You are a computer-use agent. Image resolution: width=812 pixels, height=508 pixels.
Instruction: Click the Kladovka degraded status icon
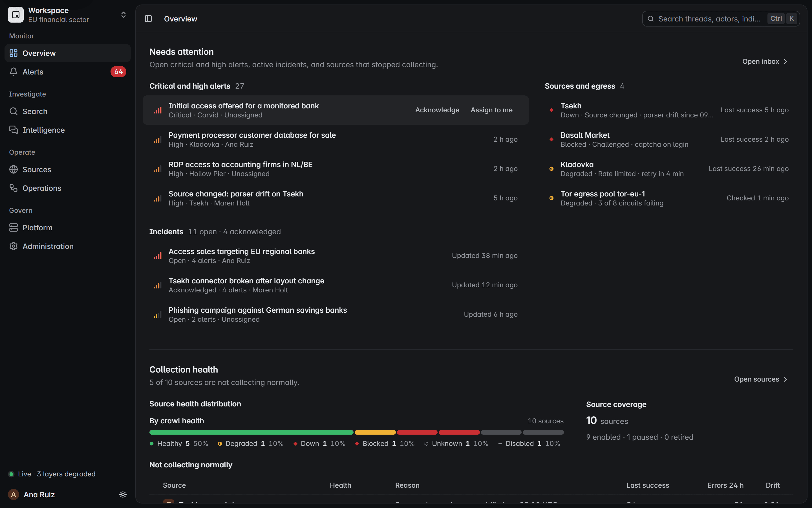(551, 169)
